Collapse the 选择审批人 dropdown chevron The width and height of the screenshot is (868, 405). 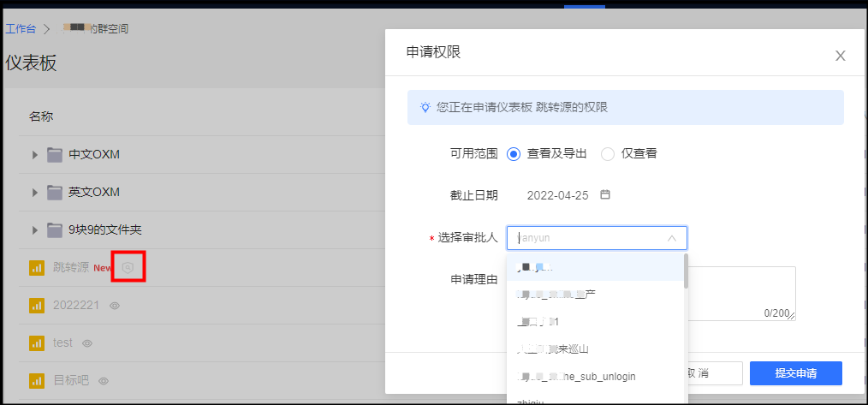672,238
